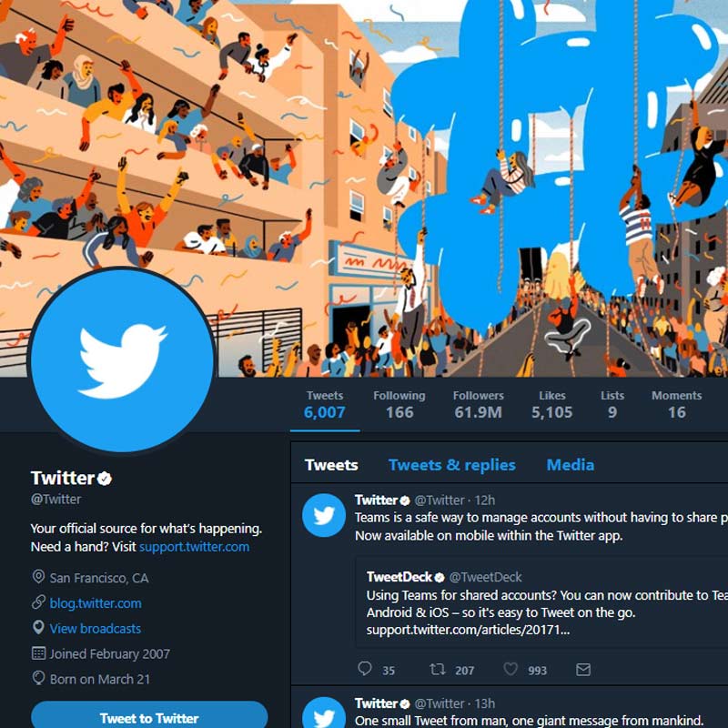Click the reply speech bubble icon

365,669
